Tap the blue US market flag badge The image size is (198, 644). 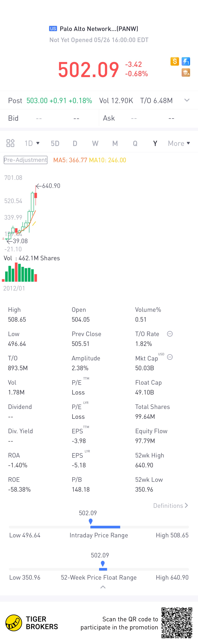point(53,29)
